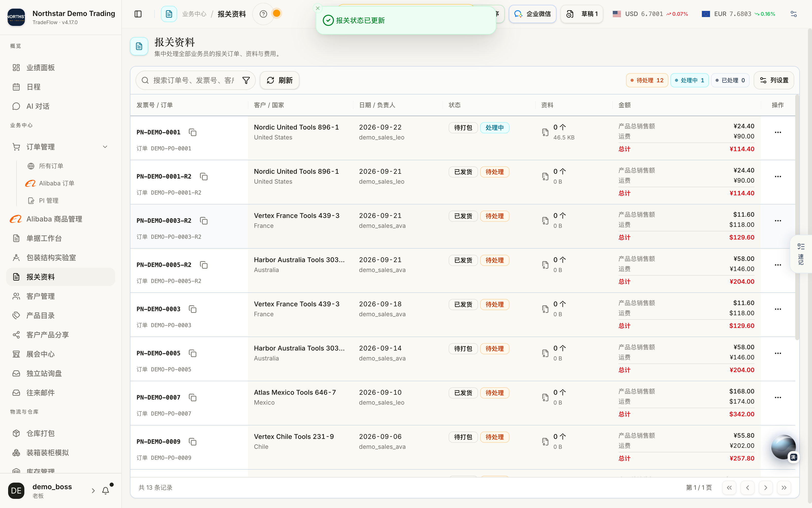Jump to last page double-arrow

pyautogui.click(x=784, y=487)
